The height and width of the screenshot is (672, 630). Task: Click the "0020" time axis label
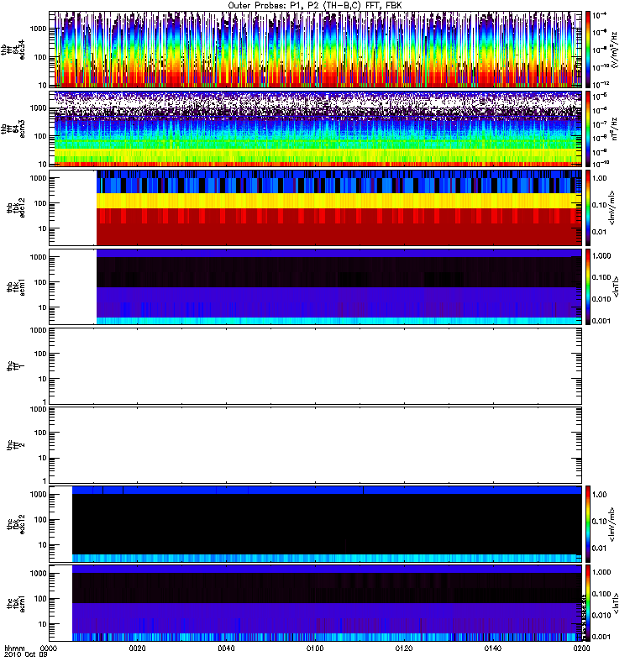[x=137, y=648]
